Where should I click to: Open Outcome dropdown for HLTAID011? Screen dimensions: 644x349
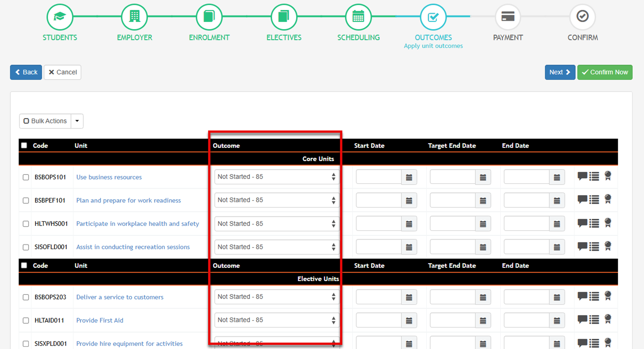(277, 320)
